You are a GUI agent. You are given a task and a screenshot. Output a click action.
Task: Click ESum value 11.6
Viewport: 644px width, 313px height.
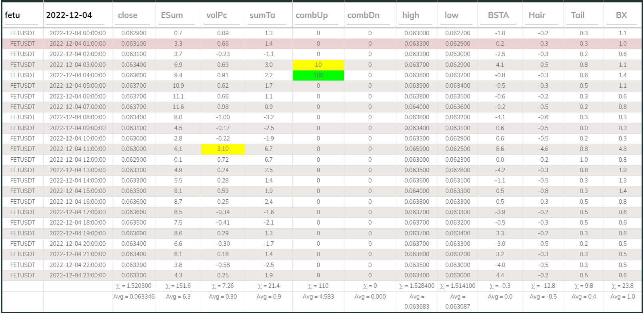point(178,107)
